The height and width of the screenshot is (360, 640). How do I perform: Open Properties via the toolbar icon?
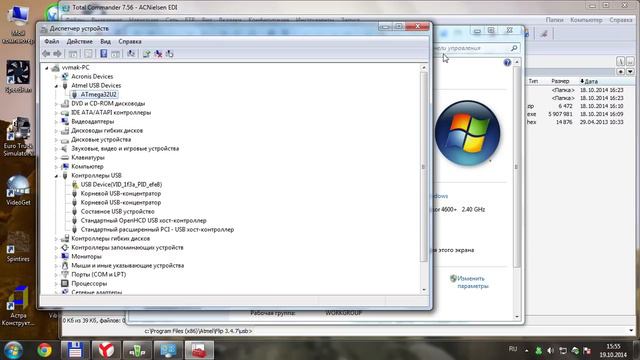pos(88,53)
